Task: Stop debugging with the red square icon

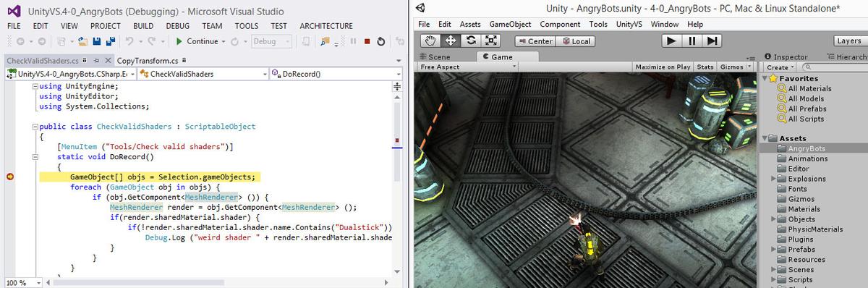Action: (x=367, y=41)
